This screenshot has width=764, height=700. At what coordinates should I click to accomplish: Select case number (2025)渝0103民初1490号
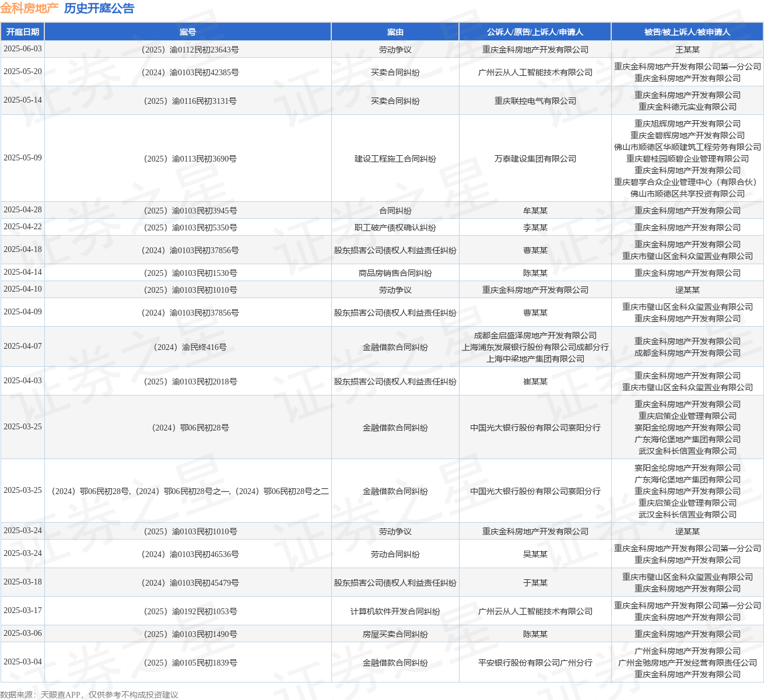pos(188,634)
